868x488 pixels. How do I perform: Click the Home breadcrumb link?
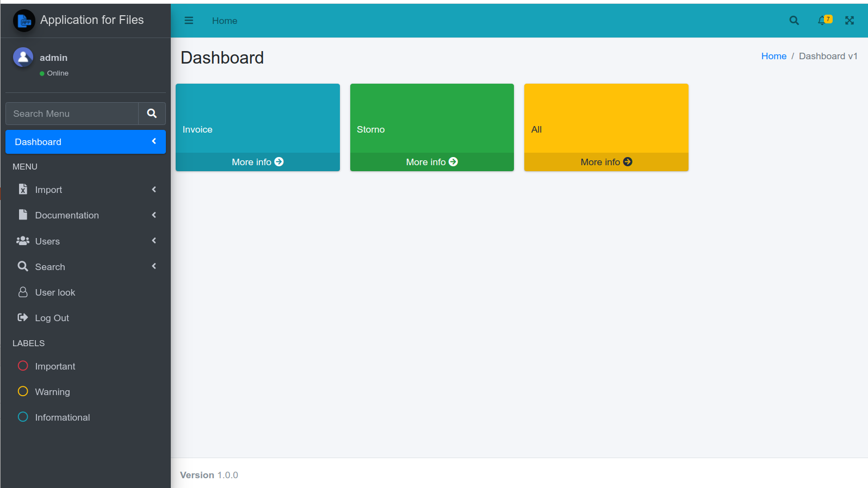(x=773, y=56)
